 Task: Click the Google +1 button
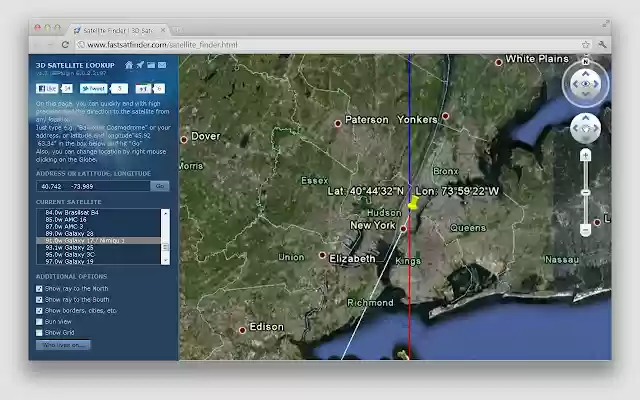click(x=143, y=89)
